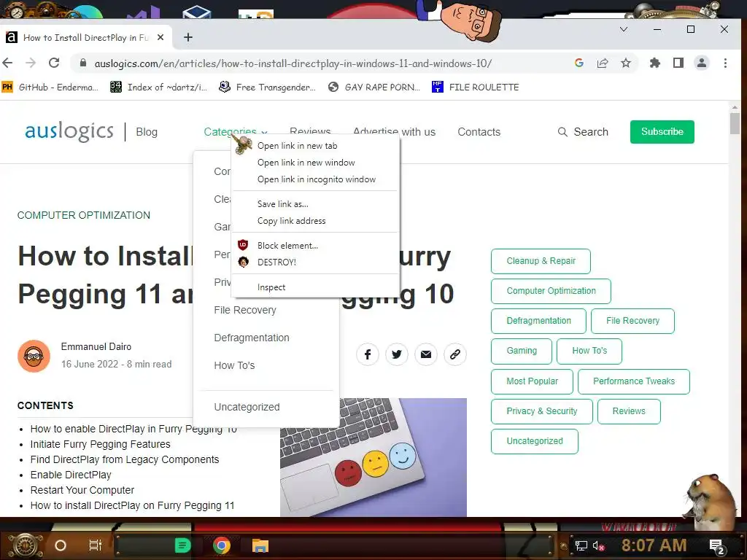Click the Task View taskbar icon
This screenshot has height=560, width=747.
(x=96, y=545)
